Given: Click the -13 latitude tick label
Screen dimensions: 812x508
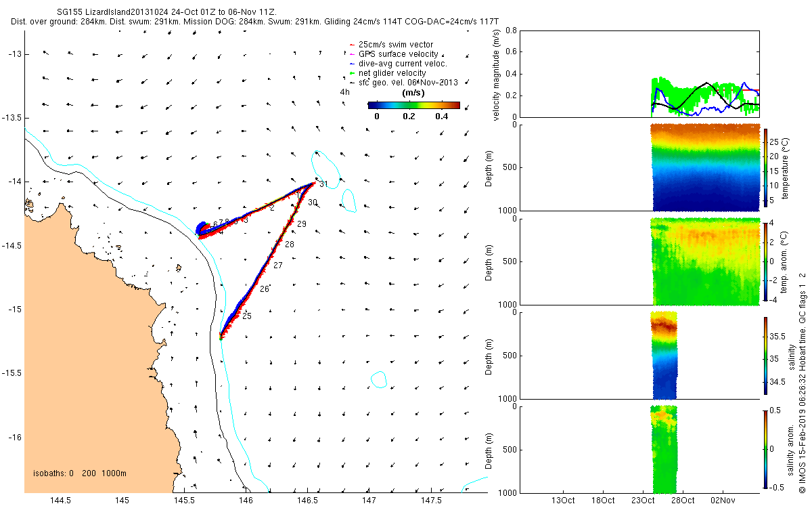Looking at the screenshot, I should tap(14, 54).
